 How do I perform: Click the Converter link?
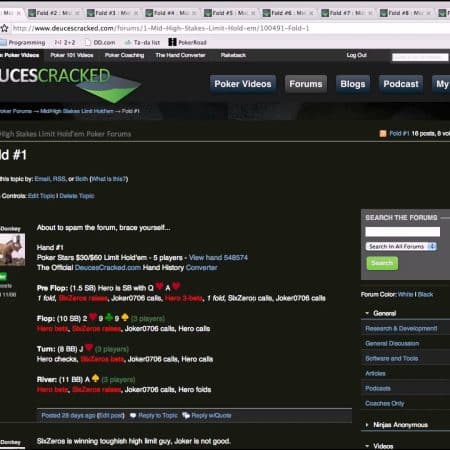pos(201,268)
